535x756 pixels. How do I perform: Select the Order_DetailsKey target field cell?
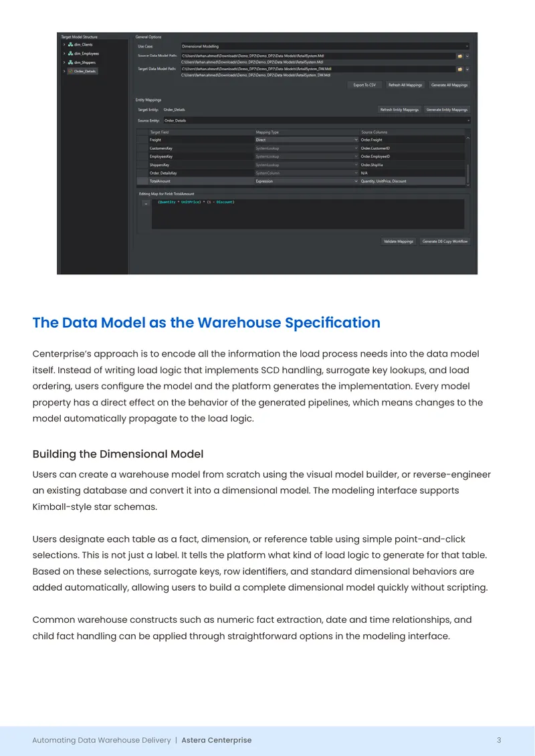click(201, 173)
